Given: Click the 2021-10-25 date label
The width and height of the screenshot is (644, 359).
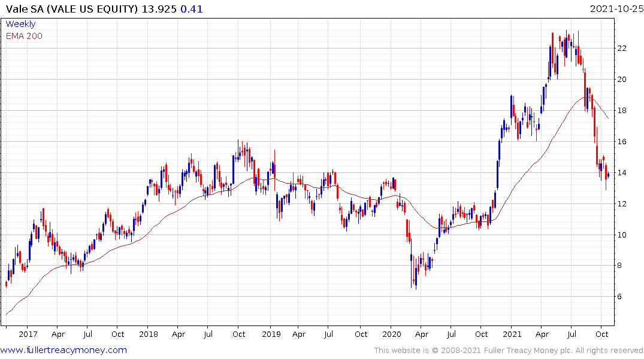Looking at the screenshot, I should coord(616,9).
